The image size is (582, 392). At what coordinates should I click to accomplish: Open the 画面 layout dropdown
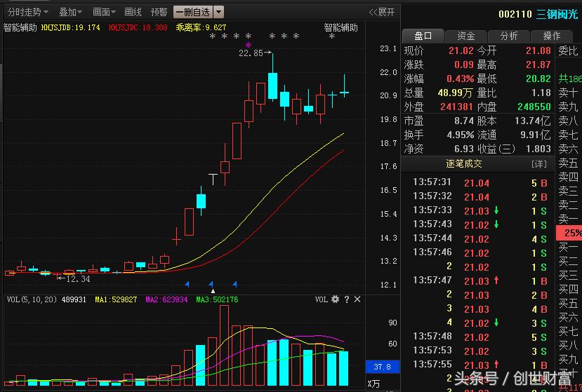(104, 12)
